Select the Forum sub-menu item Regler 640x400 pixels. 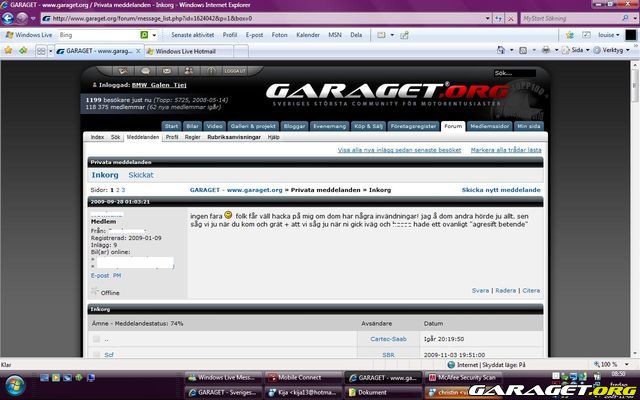(x=193, y=137)
